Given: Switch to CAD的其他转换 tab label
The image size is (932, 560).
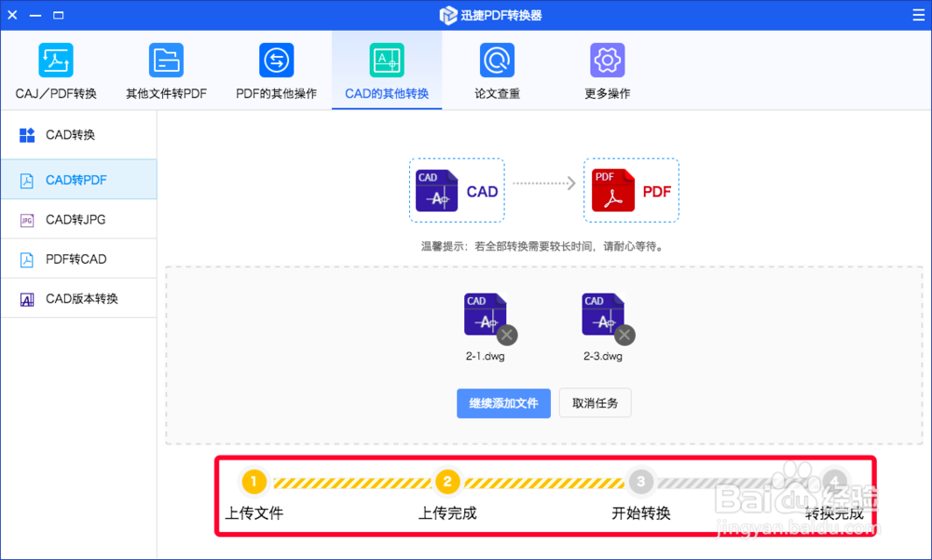Looking at the screenshot, I should click(x=387, y=94).
